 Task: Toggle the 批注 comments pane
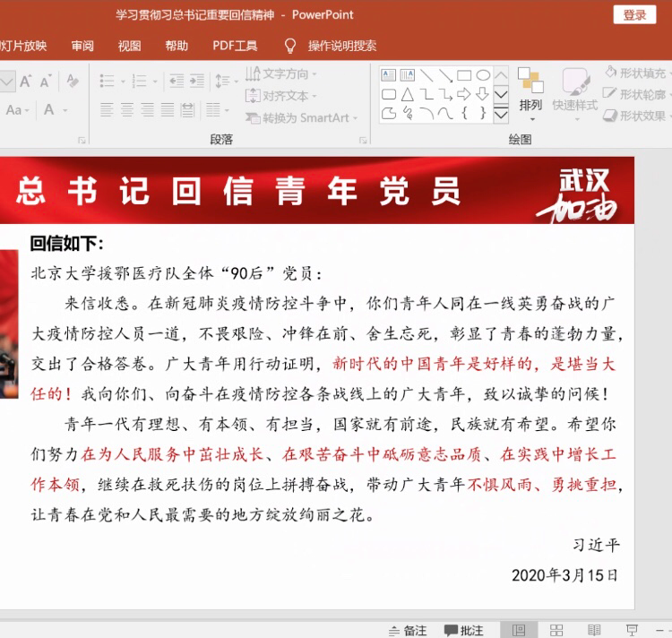464,630
